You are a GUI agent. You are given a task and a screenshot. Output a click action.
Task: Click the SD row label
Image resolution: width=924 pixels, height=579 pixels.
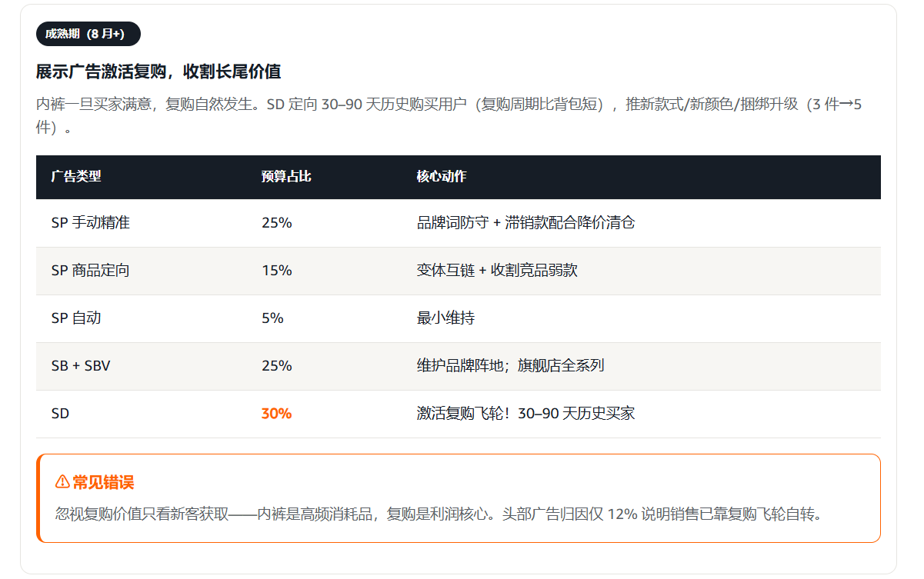click(60, 414)
